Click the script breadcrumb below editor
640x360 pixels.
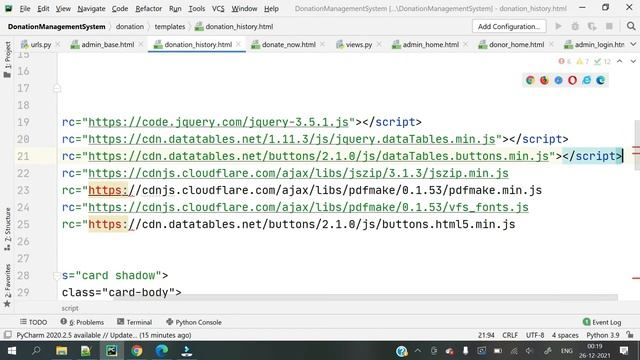pyautogui.click(x=70, y=308)
